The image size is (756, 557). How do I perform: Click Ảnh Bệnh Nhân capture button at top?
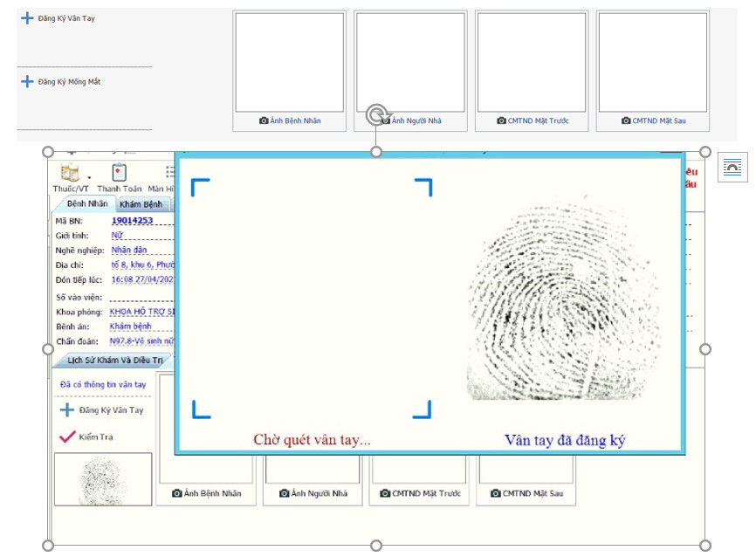(x=290, y=120)
